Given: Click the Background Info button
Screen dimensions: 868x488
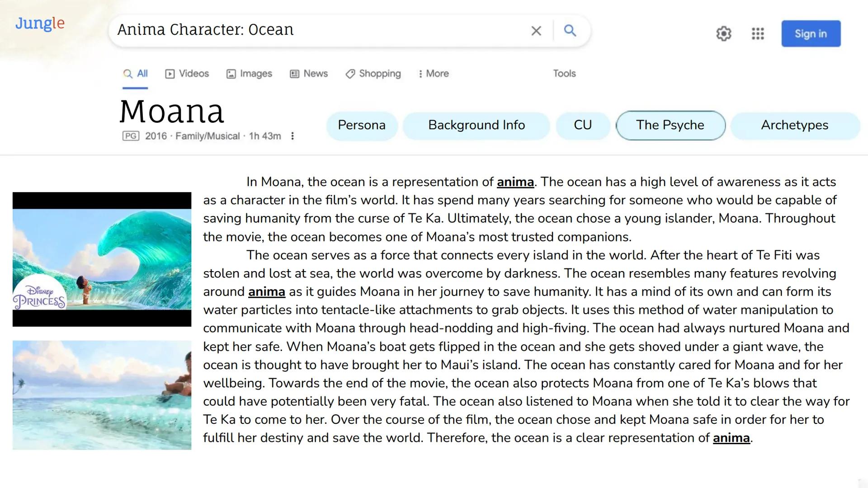Looking at the screenshot, I should [x=476, y=125].
